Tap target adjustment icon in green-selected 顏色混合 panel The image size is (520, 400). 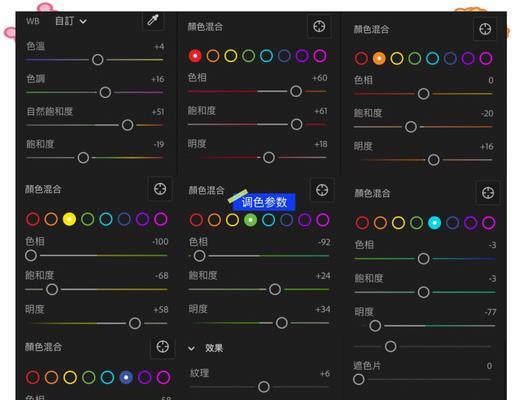click(322, 190)
